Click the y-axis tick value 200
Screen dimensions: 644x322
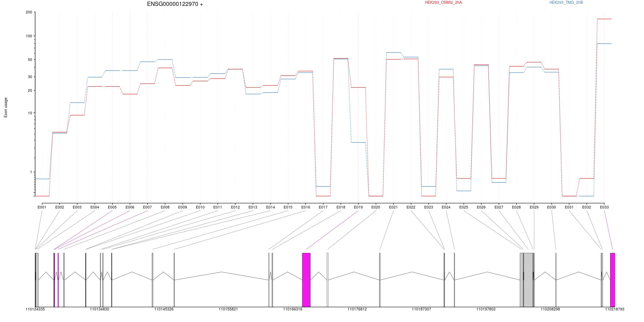click(29, 12)
